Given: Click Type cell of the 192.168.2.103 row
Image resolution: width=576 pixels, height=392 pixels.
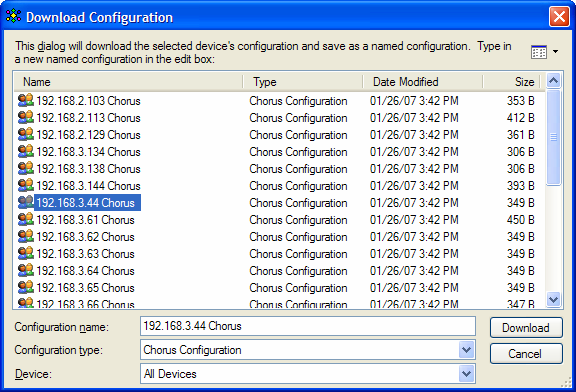Looking at the screenshot, I should tap(298, 101).
